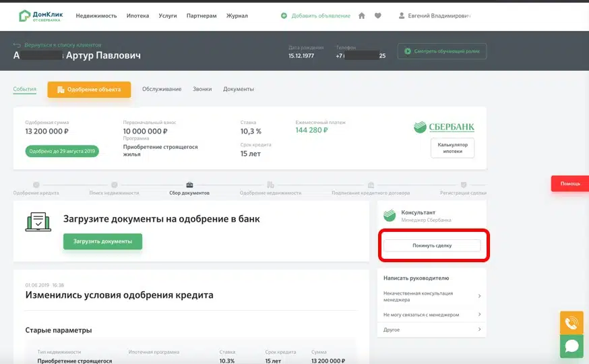Click the 10,3 % rate value
This screenshot has height=364, width=589.
click(251, 131)
